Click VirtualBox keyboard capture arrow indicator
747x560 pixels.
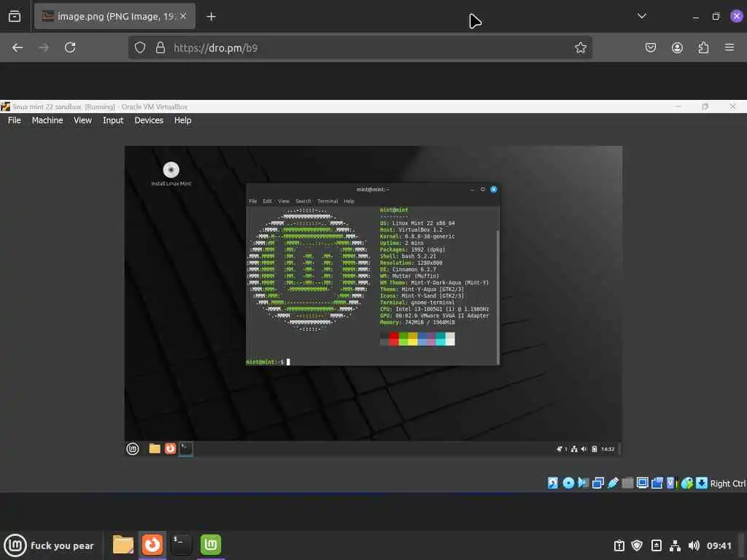[x=702, y=483]
